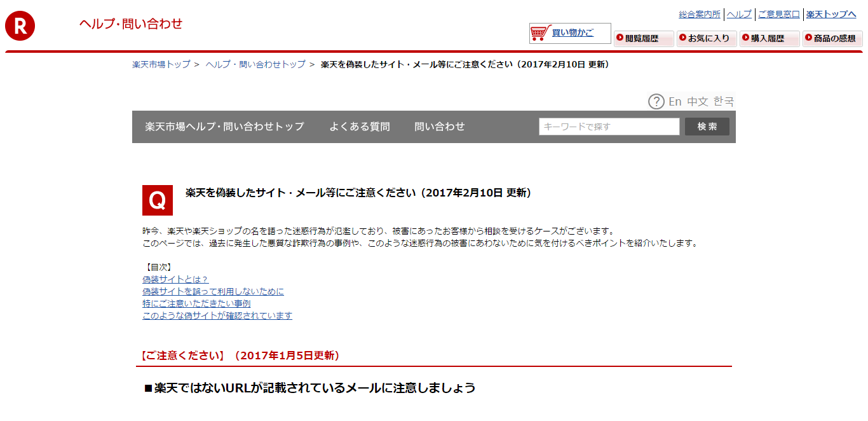Click the red Q question icon
The image size is (868, 421).
[158, 200]
